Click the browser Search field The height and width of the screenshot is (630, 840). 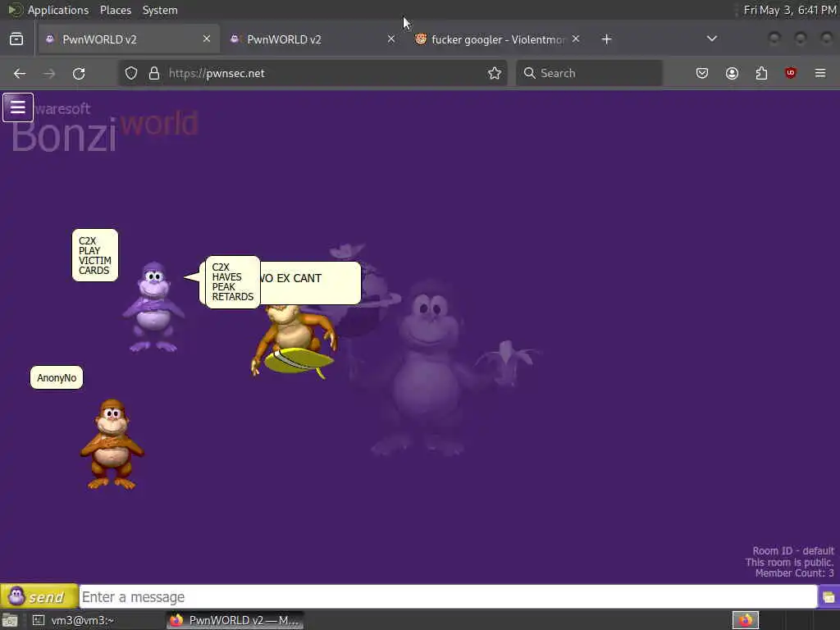(x=589, y=73)
